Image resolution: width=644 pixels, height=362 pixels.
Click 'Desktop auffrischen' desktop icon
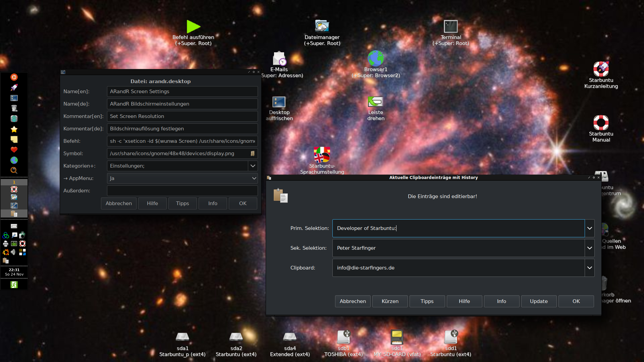[279, 102]
